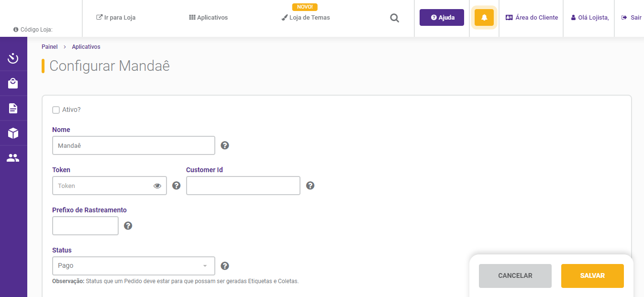This screenshot has height=297, width=644.
Task: Click the search magnifier icon
Action: pos(394,18)
